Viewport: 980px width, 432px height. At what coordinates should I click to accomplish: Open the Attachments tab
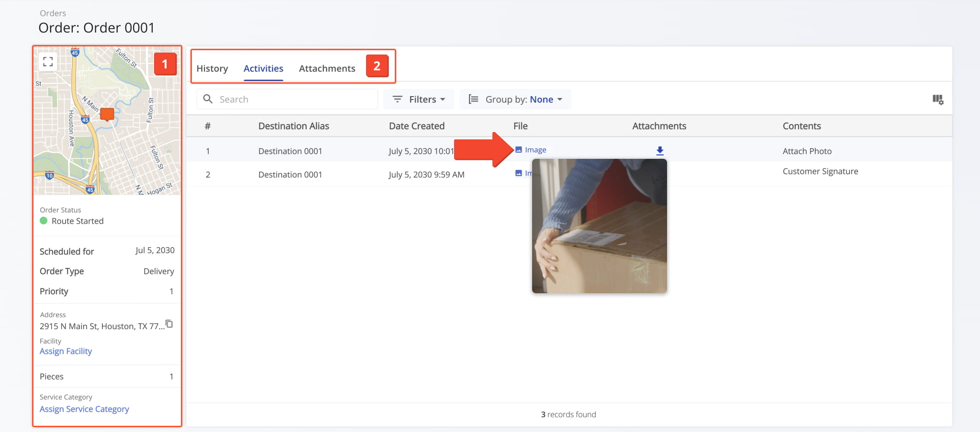coord(327,68)
